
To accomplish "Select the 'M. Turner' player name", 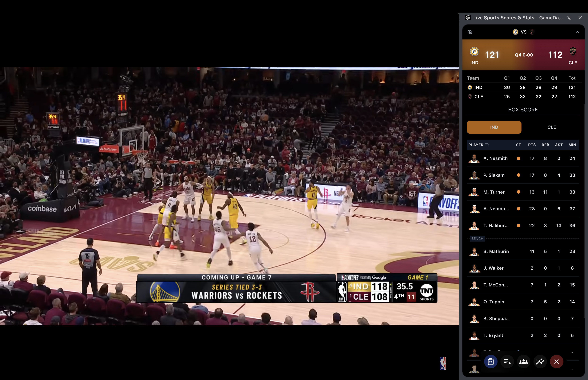I will (x=494, y=192).
